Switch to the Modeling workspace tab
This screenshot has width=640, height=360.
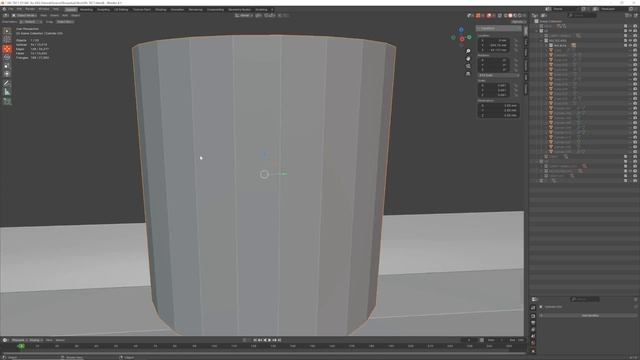coord(86,9)
